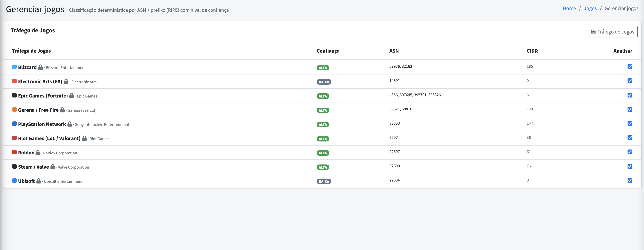This screenshot has height=250, width=644.
Task: Click the light blue Blizzard color swatch
Action: tap(15, 67)
